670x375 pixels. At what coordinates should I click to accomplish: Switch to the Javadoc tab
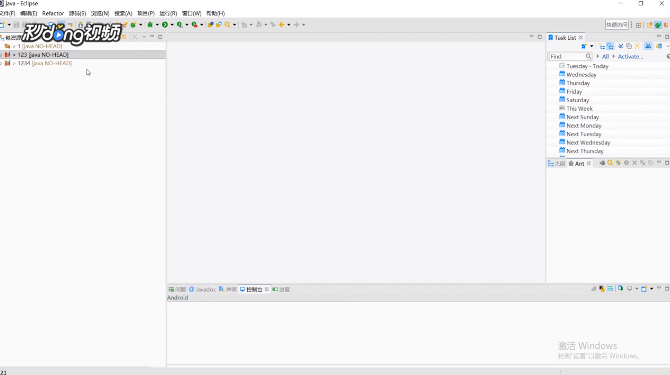(x=203, y=289)
